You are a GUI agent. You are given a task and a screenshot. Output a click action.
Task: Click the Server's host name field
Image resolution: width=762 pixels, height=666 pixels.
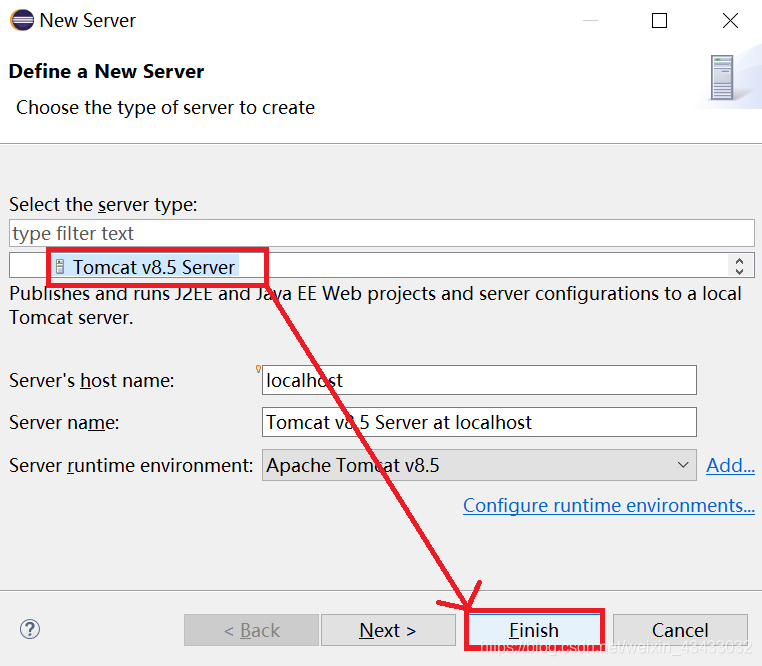coord(479,380)
